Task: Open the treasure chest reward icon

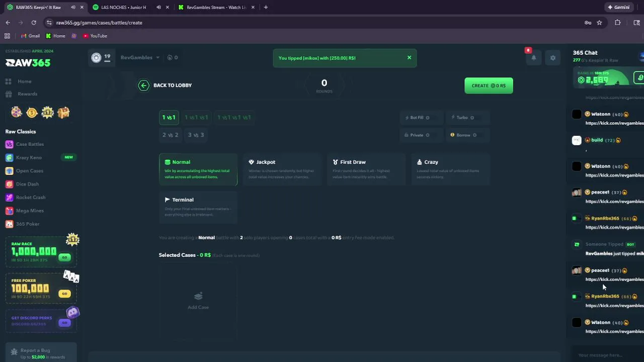Action: click(x=63, y=113)
